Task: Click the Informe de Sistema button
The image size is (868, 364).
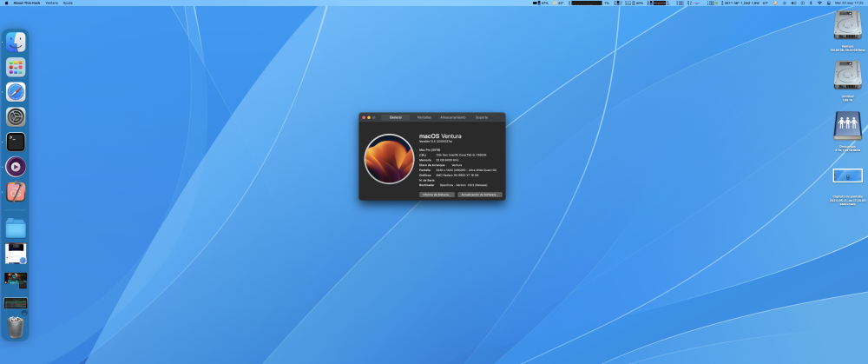Action: [437, 195]
